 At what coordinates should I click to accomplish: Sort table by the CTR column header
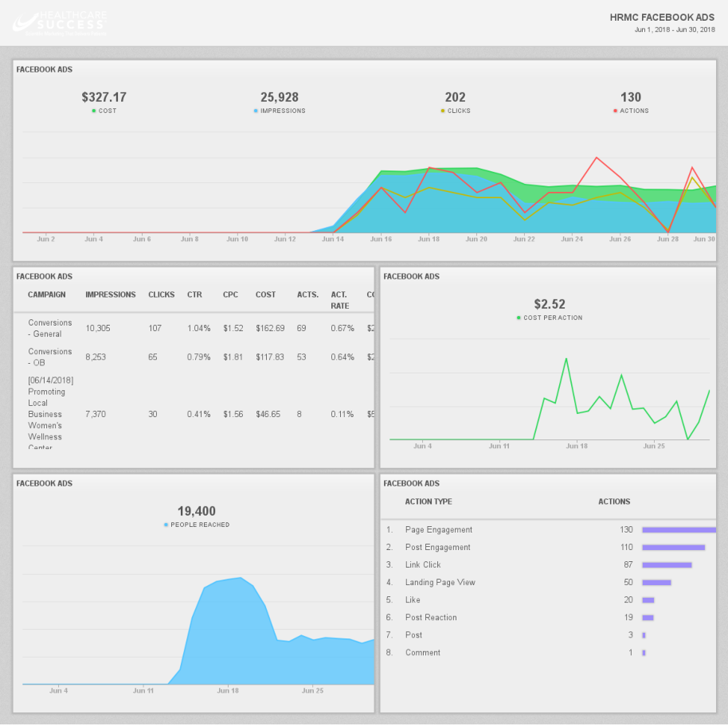194,295
